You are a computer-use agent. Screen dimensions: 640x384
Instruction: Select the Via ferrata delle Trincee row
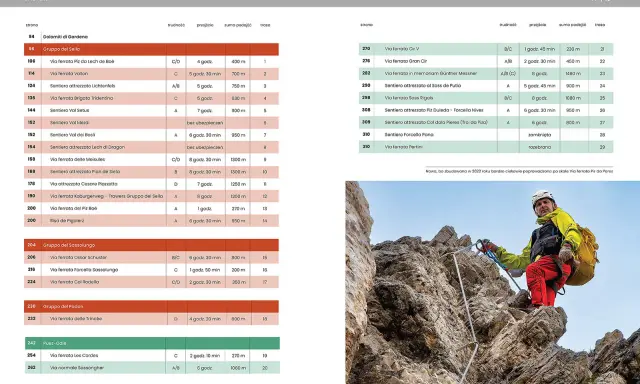(151, 319)
